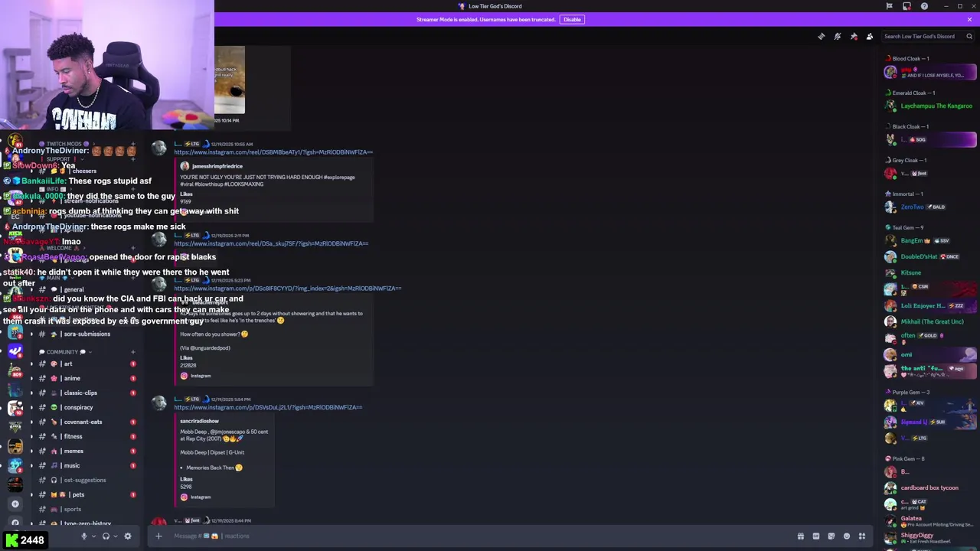Open the sports channel
980x551 pixels.
(84, 509)
